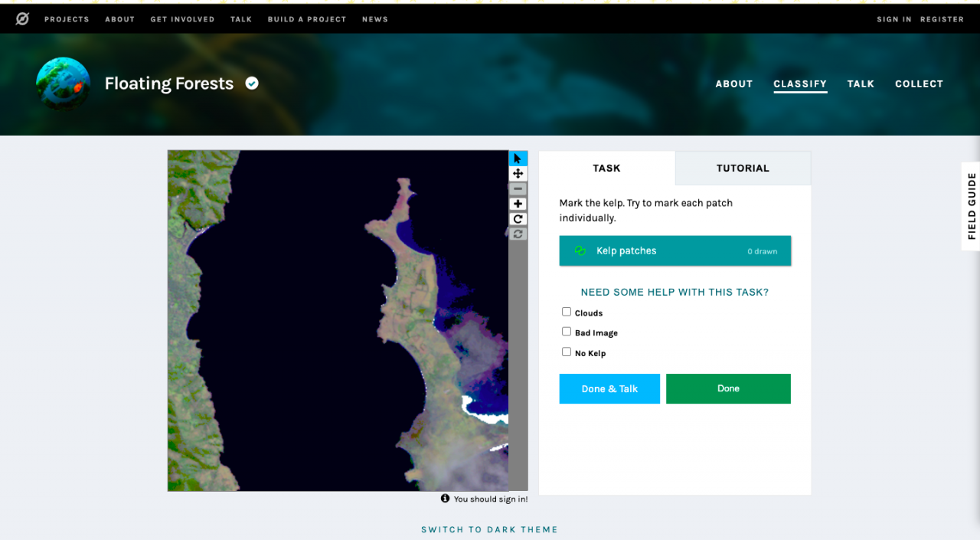Open the project Classify page
The image size is (980, 540).
point(800,84)
